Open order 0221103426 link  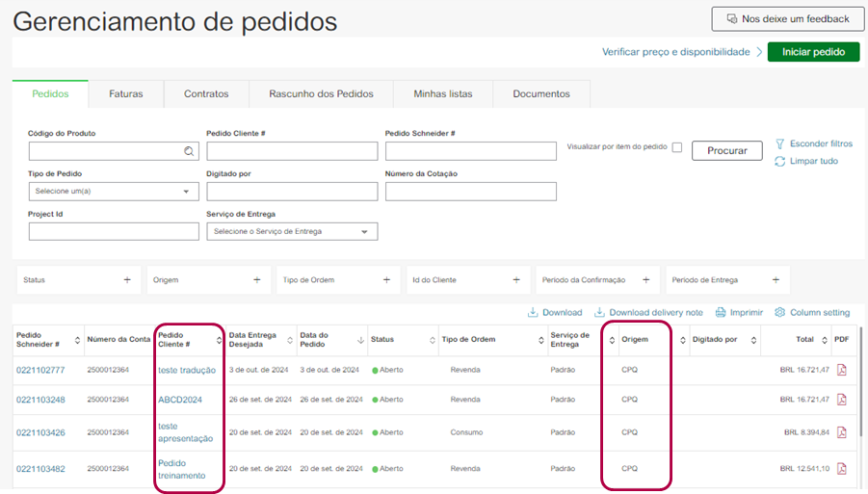(x=40, y=432)
